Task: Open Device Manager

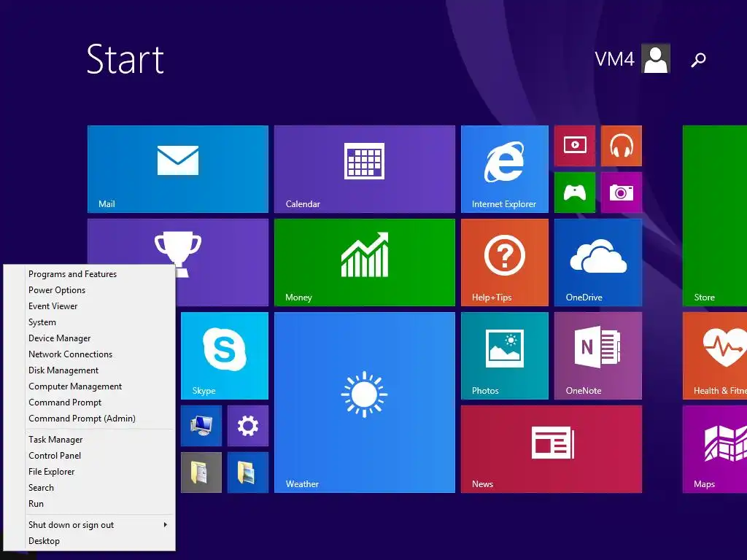Action: point(90,338)
